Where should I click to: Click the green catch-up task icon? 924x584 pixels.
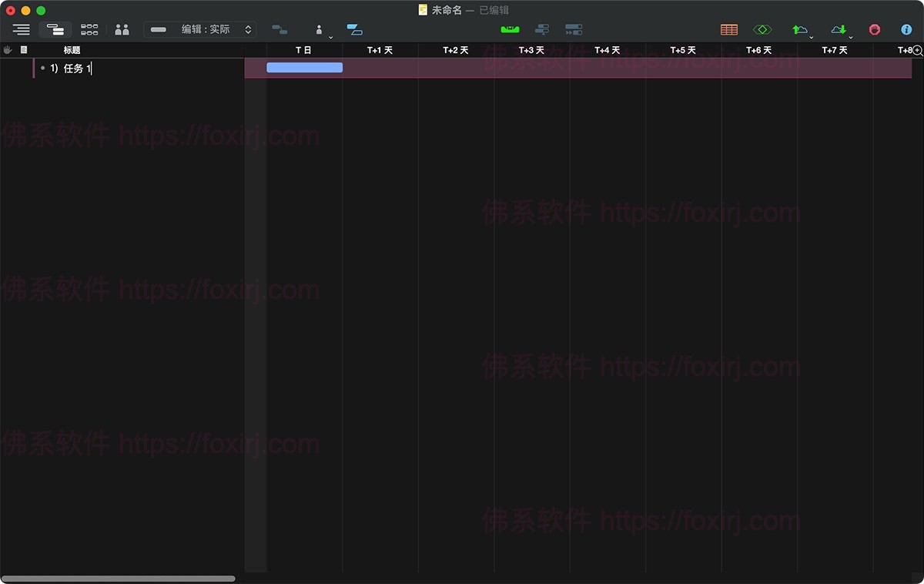(509, 28)
